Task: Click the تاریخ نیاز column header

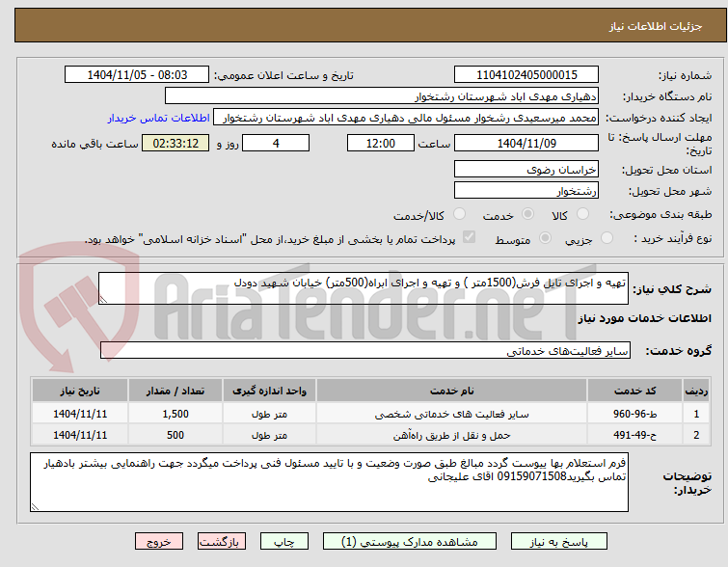Action: pyautogui.click(x=80, y=391)
